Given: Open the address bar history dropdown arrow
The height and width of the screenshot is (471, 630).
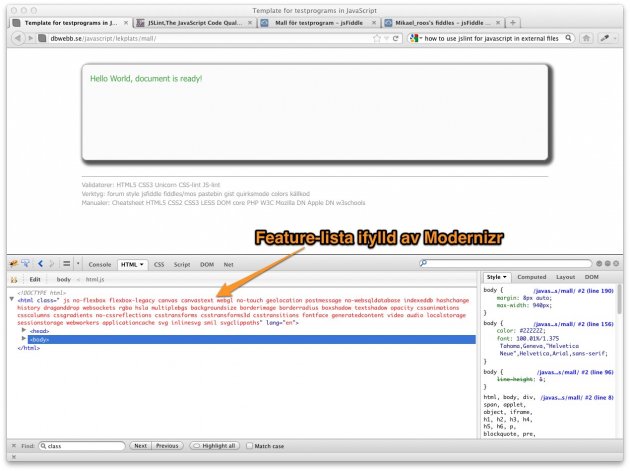Looking at the screenshot, I should [387, 38].
